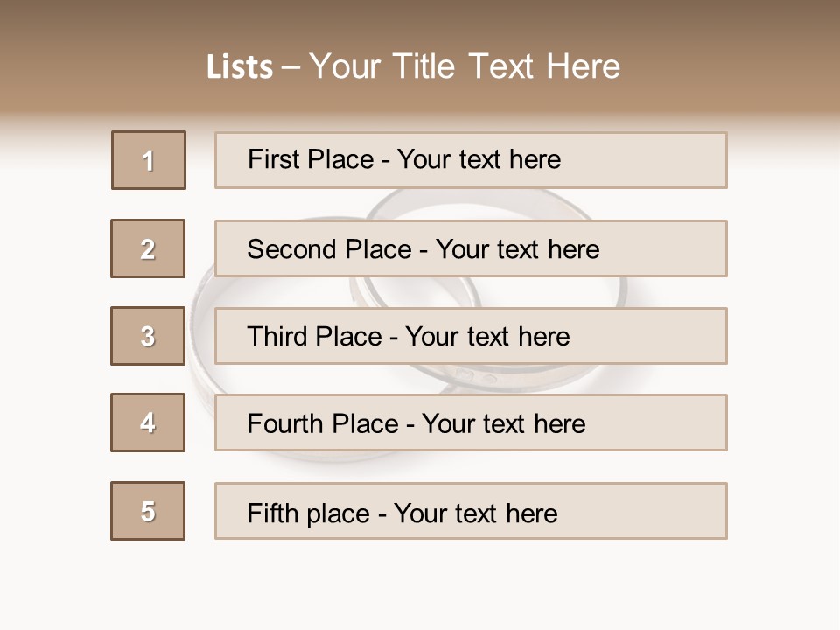Image resolution: width=840 pixels, height=630 pixels.
Task: Click 'Your text here' in the Fifth place row
Action: tap(475, 513)
